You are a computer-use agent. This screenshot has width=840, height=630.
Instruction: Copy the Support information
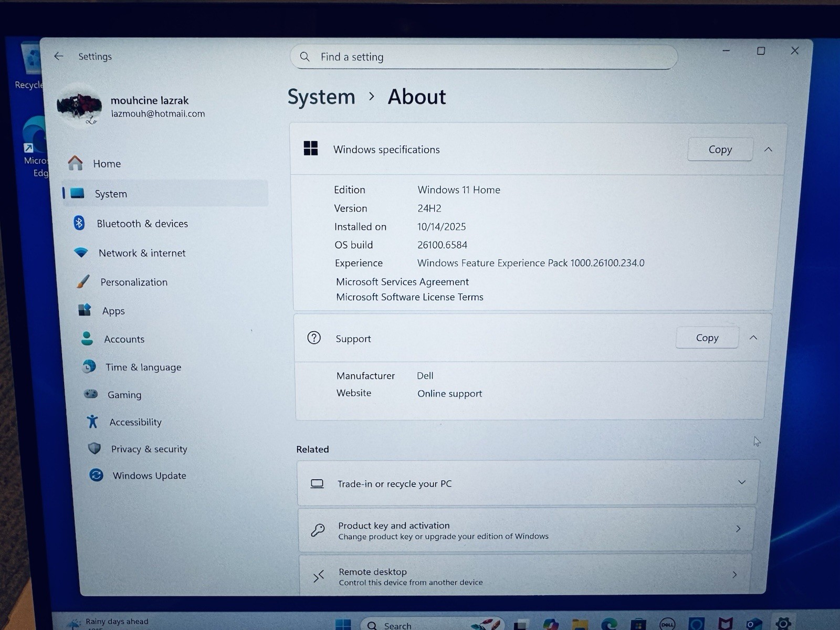pyautogui.click(x=707, y=338)
